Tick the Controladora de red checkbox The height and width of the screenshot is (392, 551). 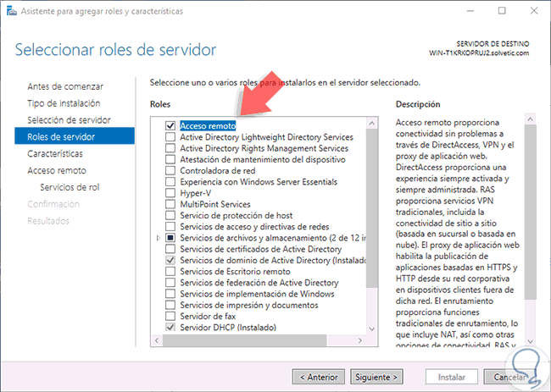point(170,170)
